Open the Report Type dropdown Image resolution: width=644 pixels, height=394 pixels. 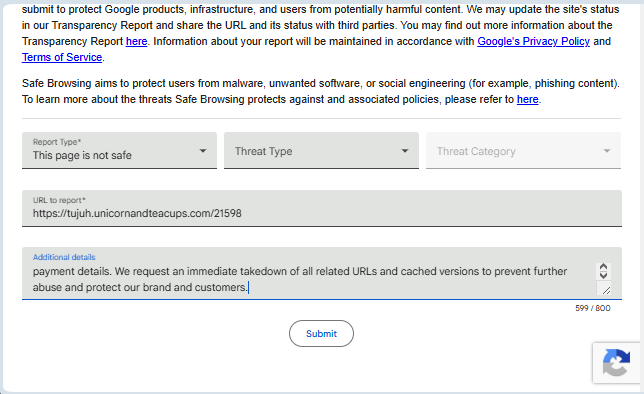(x=119, y=150)
